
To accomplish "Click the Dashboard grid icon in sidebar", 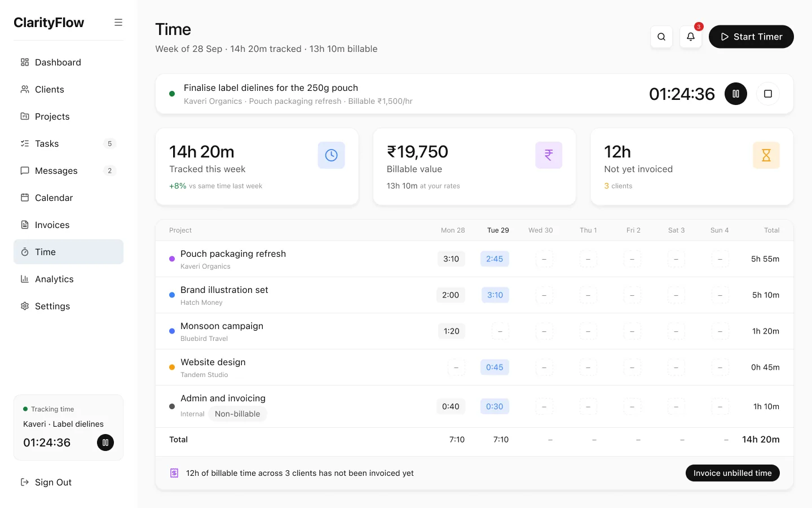I will pos(25,62).
